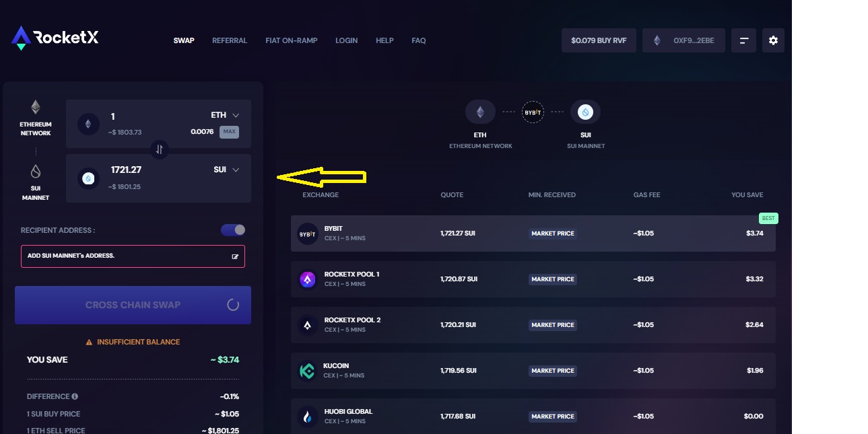Open the ETH token dropdown
The width and height of the screenshot is (868, 434).
click(226, 115)
